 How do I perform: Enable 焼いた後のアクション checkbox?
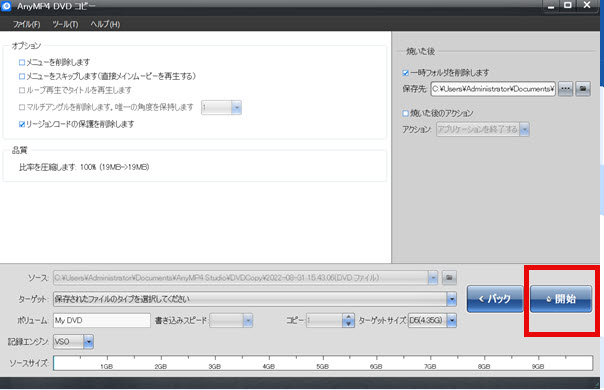point(405,113)
